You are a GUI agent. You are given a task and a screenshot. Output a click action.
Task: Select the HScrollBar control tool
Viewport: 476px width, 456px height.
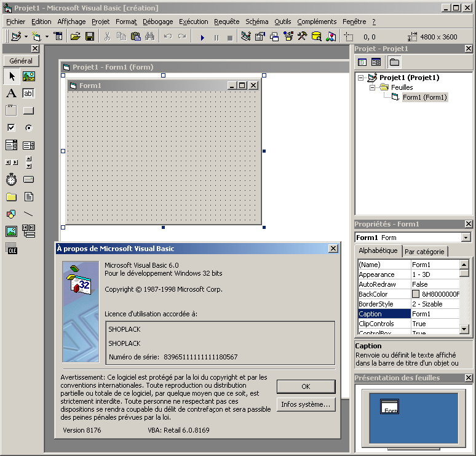point(12,162)
